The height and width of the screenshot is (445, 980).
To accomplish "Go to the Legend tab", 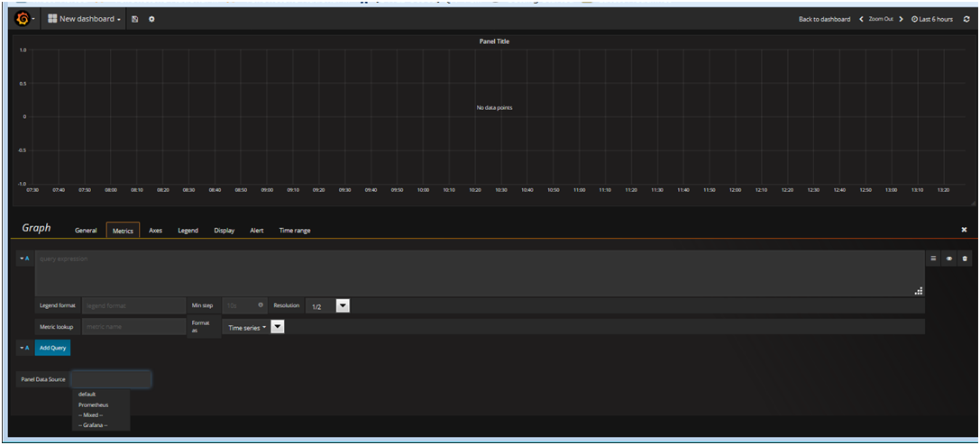I will [x=188, y=231].
